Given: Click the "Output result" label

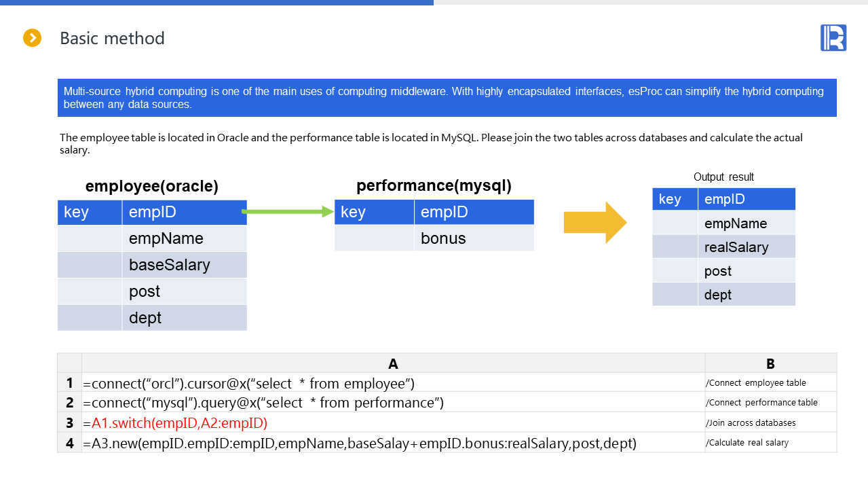Looking at the screenshot, I should click(x=723, y=177).
